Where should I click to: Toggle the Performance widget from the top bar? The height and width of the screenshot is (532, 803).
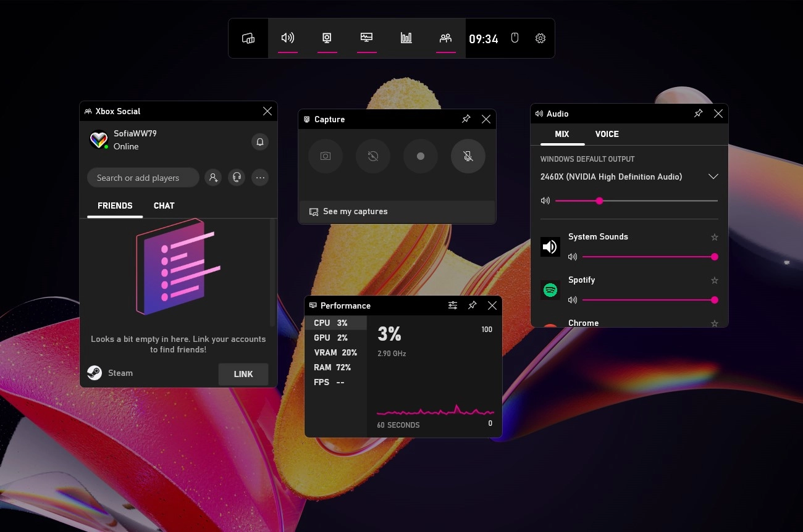pyautogui.click(x=367, y=38)
